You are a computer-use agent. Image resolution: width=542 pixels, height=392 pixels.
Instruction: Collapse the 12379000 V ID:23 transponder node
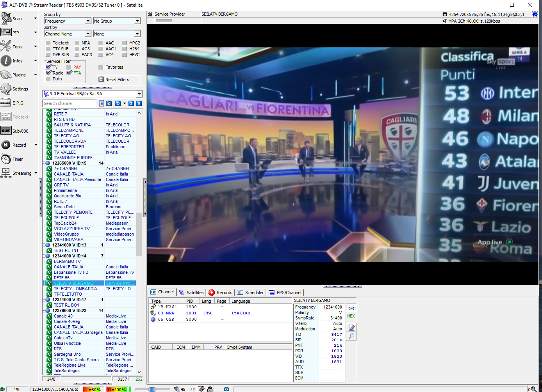pos(44,310)
